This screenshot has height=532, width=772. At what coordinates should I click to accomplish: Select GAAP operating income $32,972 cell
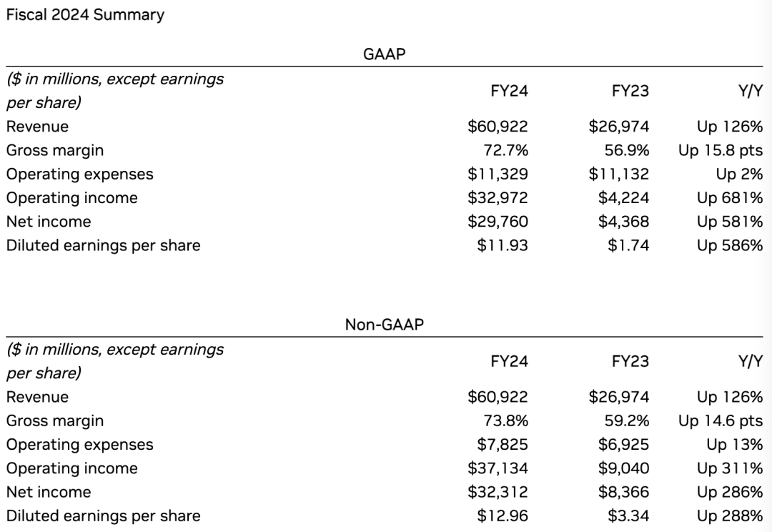point(498,197)
